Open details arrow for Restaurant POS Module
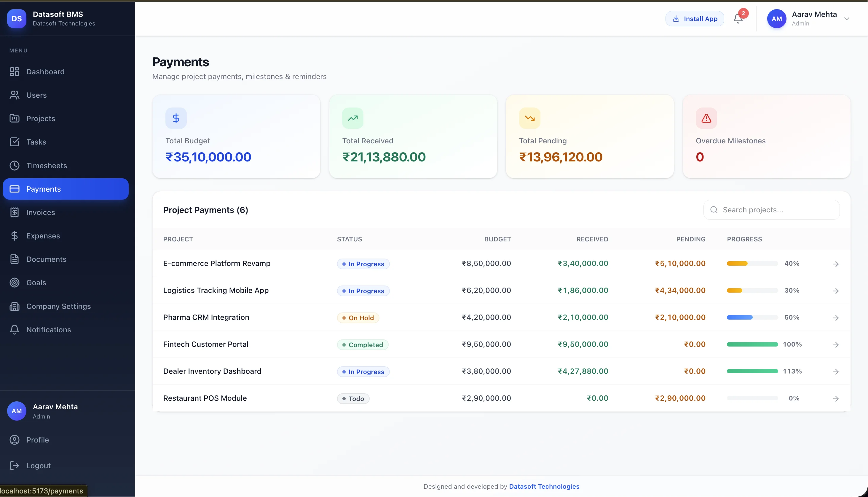Screen dimensions: 868x497 (x=836, y=398)
